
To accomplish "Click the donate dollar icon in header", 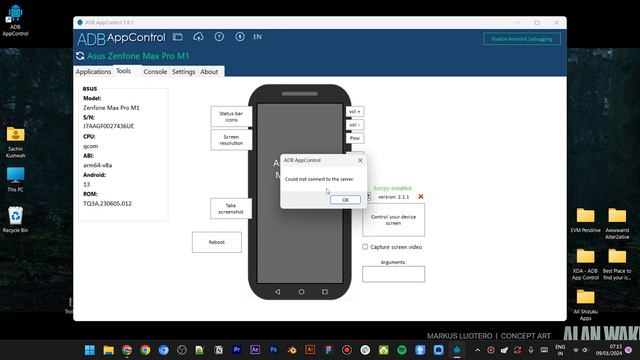I will [x=240, y=37].
